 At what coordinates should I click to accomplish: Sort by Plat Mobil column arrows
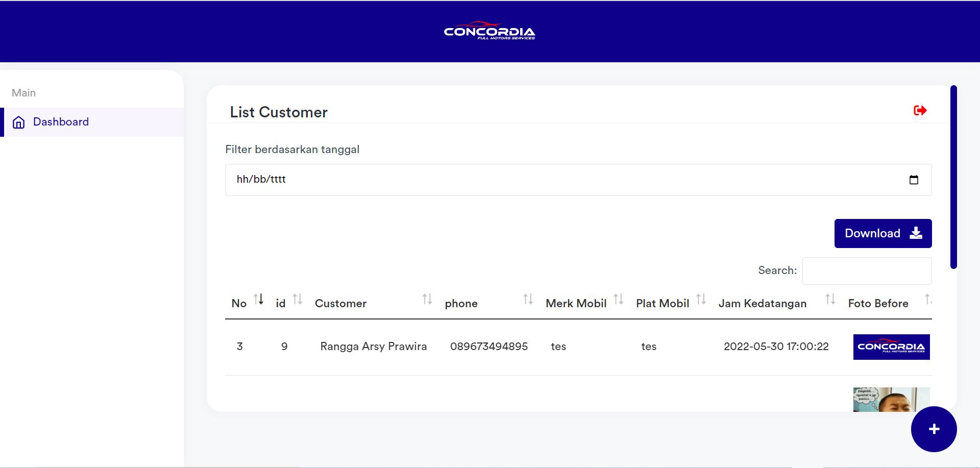(x=701, y=300)
